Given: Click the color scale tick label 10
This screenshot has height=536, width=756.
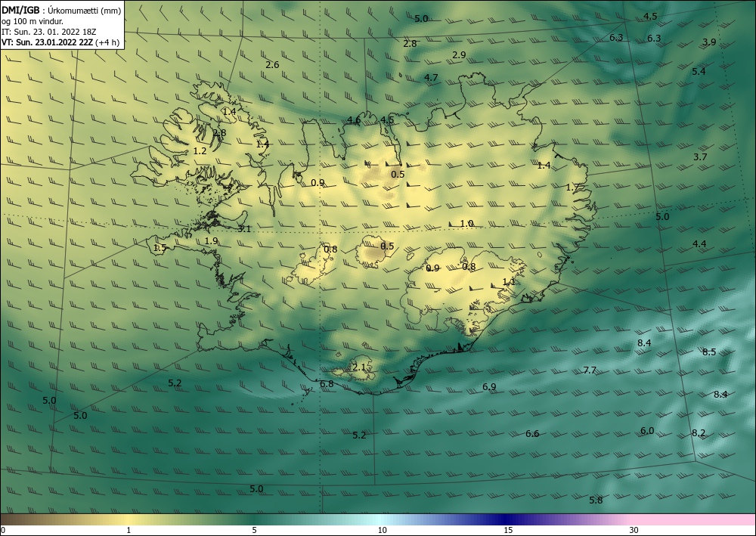Looking at the screenshot, I should pos(383,530).
